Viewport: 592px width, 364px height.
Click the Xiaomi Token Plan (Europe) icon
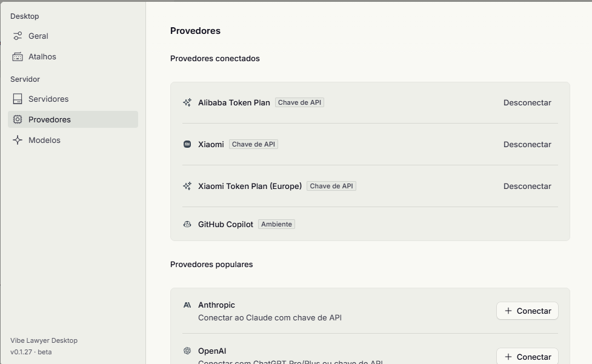click(187, 186)
